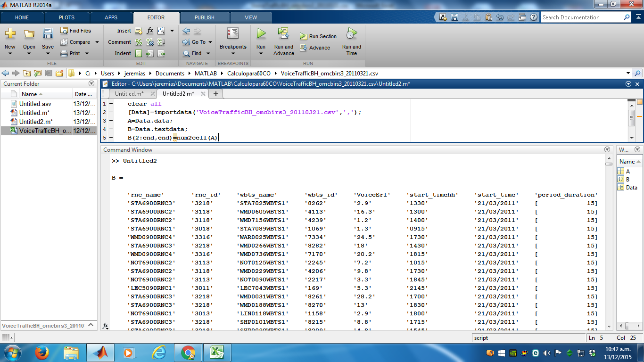Open Chrome from the taskbar
The width and height of the screenshot is (644, 362).
point(188,353)
